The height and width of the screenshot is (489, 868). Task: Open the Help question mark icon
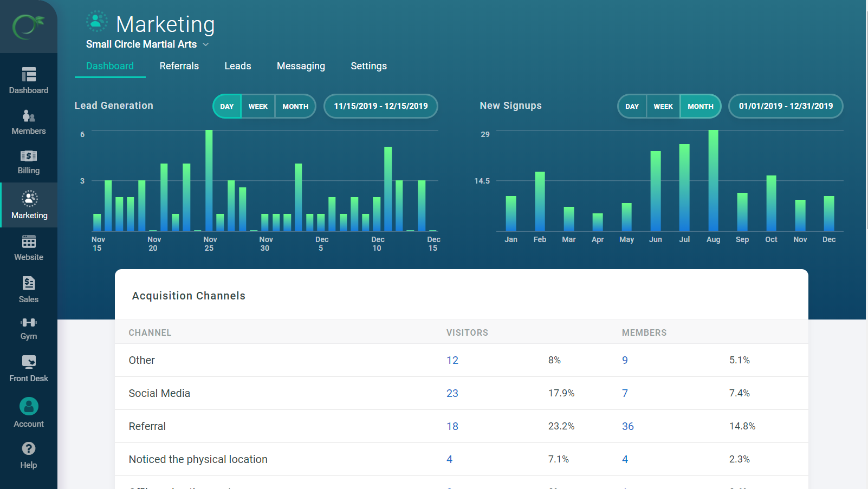[29, 449]
